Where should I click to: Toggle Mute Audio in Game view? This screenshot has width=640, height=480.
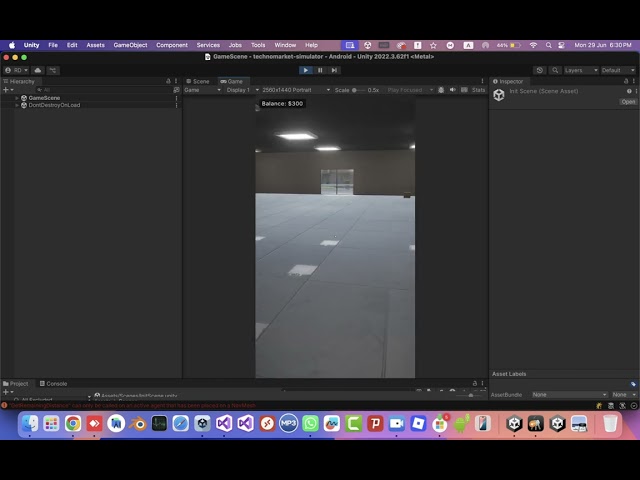453,90
